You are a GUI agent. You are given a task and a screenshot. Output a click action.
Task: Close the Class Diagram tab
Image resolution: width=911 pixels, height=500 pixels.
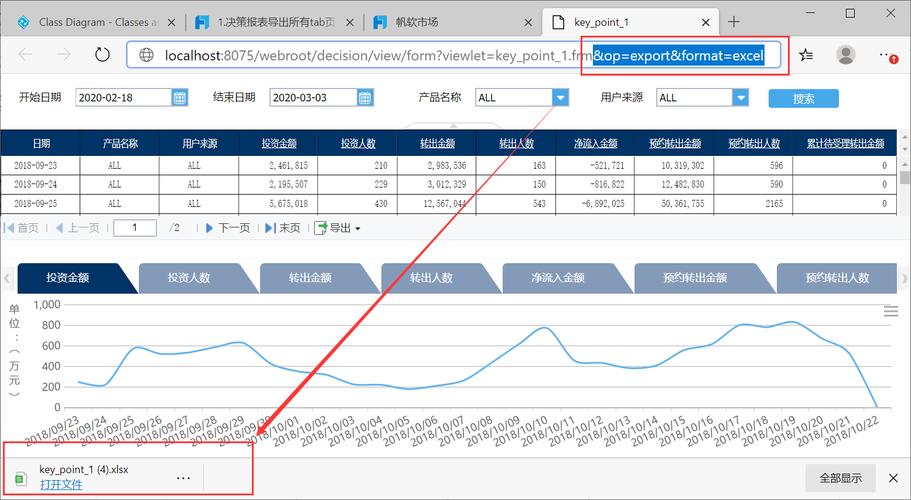pos(171,23)
